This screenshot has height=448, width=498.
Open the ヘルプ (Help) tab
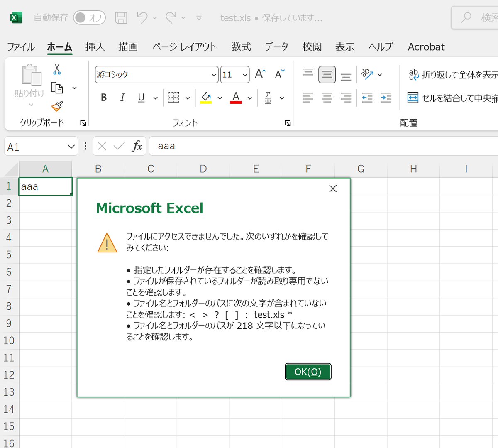coord(381,47)
